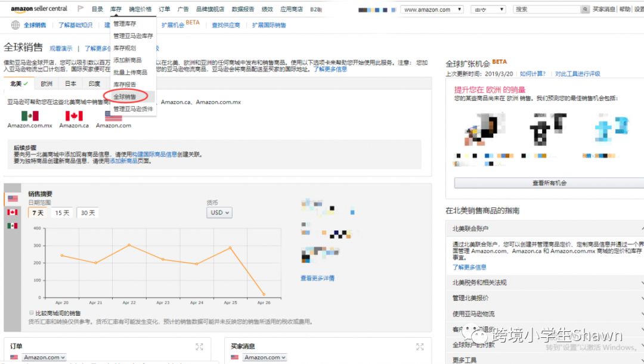Open the 目录 menu
This screenshot has width=644, height=364.
click(x=97, y=9)
